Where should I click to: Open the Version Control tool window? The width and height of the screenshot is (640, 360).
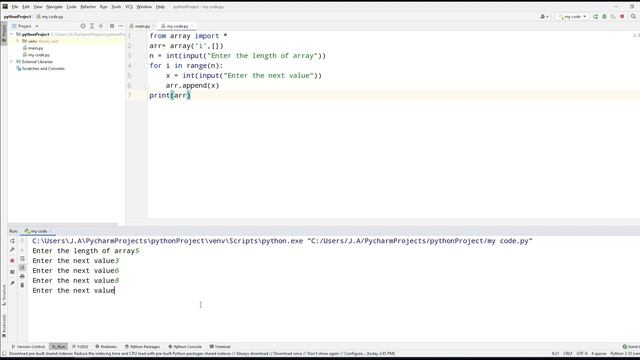pyautogui.click(x=29, y=347)
